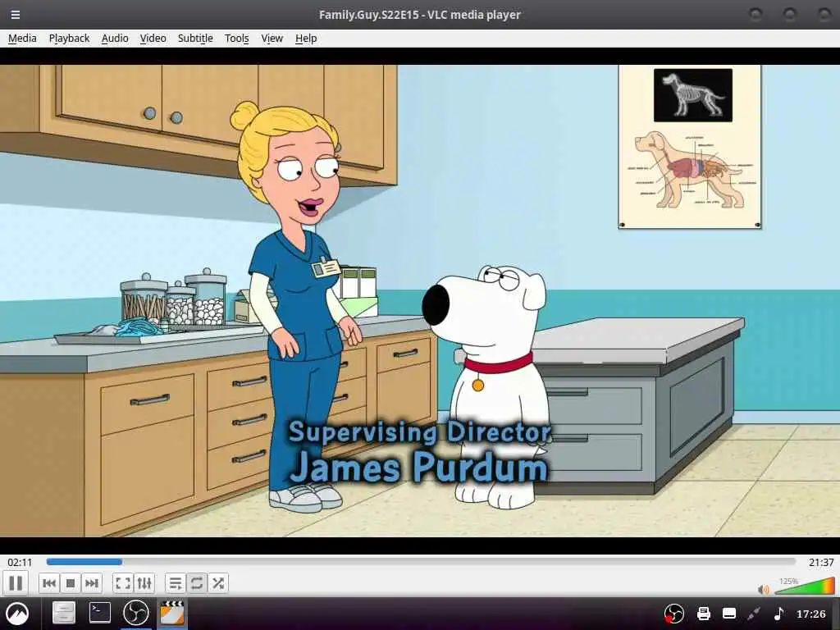
Task: Open the Media menu
Action: [22, 38]
